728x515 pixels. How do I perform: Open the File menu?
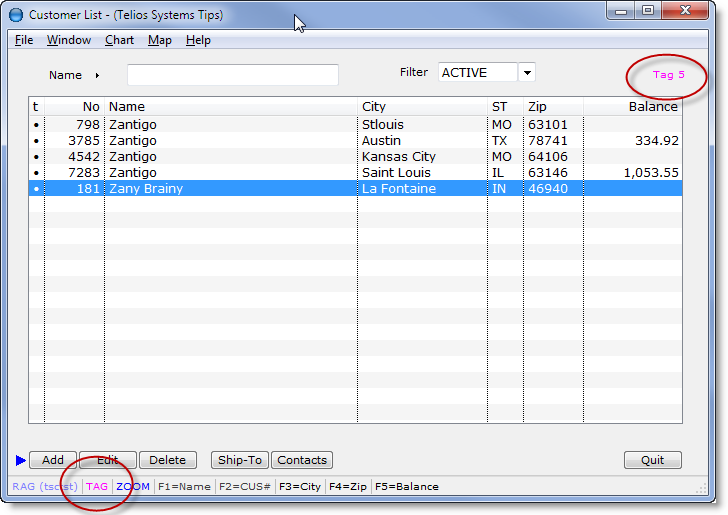[x=24, y=40]
